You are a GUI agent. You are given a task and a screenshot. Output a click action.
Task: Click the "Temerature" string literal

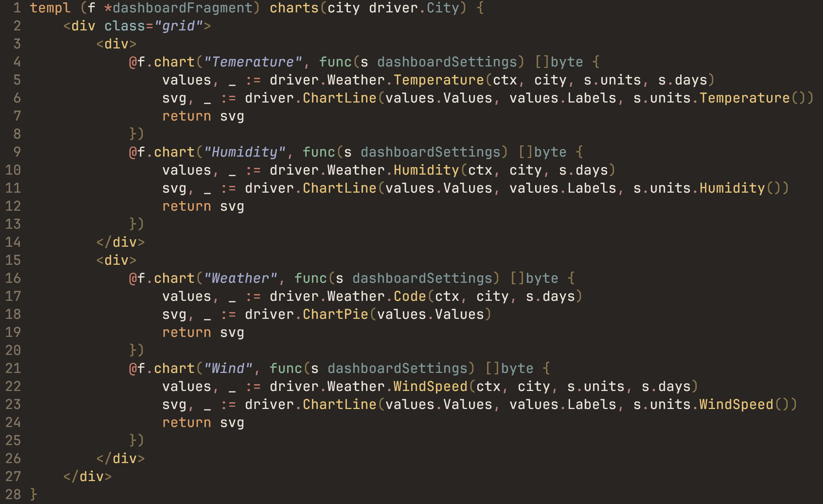pyautogui.click(x=253, y=62)
